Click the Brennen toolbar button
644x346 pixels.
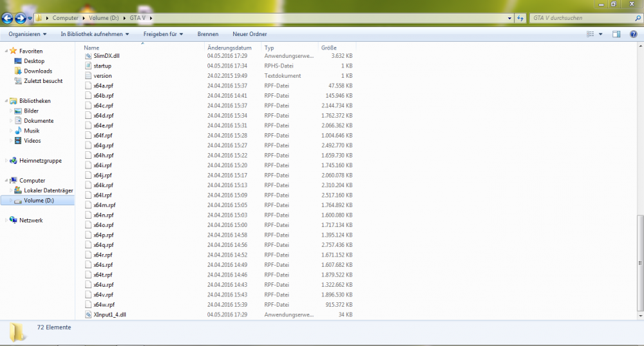pyautogui.click(x=208, y=34)
